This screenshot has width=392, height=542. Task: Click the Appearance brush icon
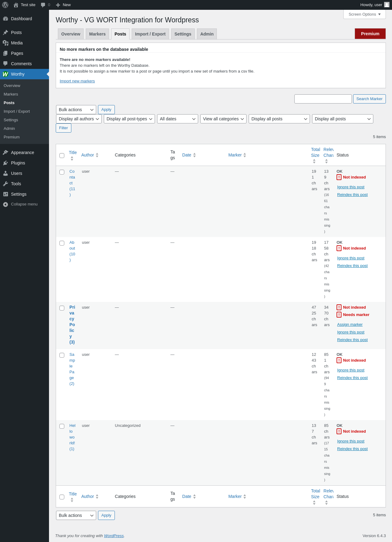6,152
